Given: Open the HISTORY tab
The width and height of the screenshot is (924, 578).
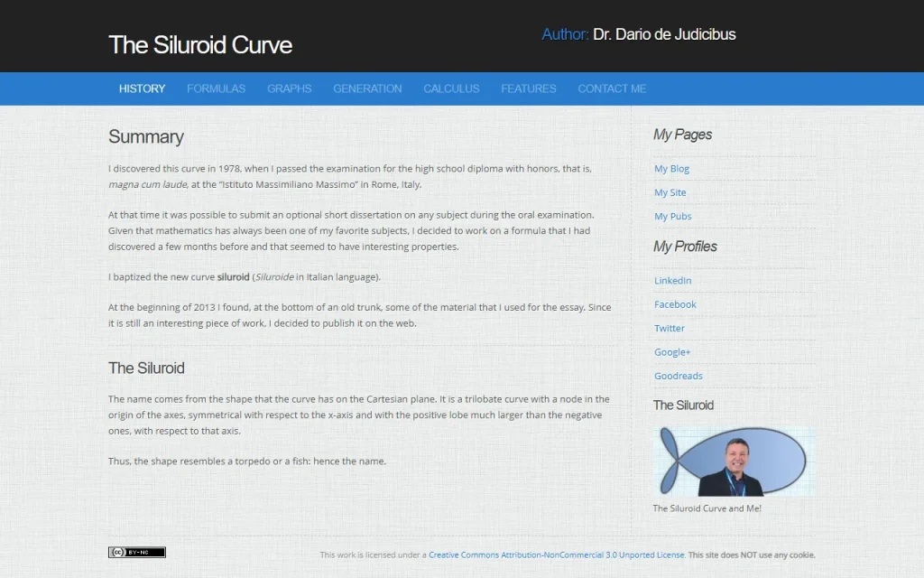Looking at the screenshot, I should pos(142,89).
